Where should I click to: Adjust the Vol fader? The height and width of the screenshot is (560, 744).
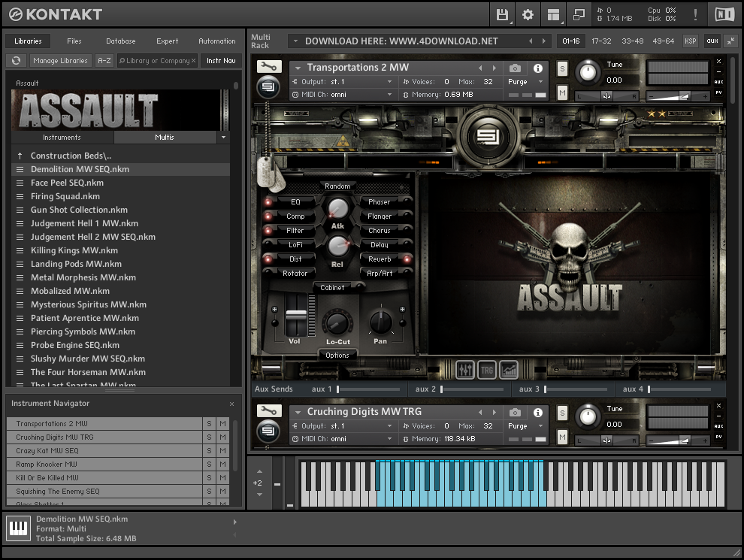(x=296, y=316)
